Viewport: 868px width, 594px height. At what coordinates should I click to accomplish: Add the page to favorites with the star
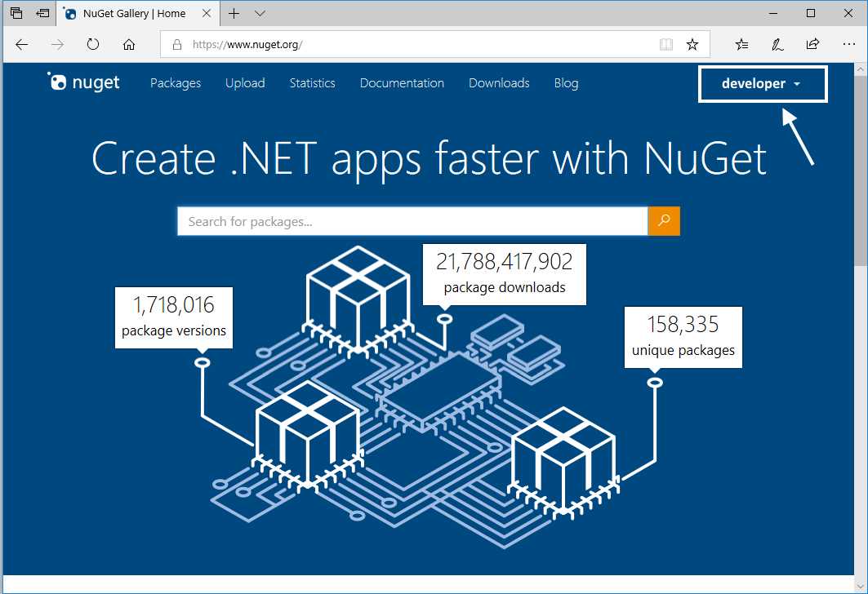(x=692, y=45)
